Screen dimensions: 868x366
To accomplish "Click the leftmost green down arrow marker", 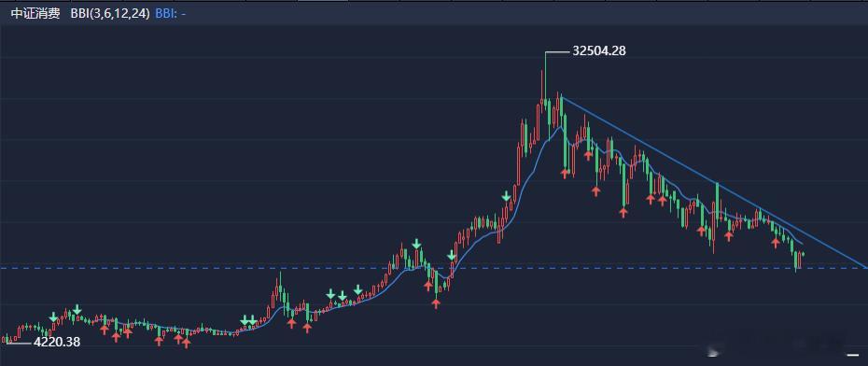I will click(x=53, y=317).
